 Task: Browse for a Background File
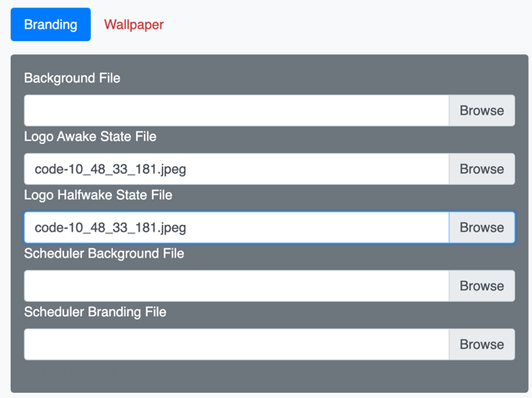(x=481, y=110)
